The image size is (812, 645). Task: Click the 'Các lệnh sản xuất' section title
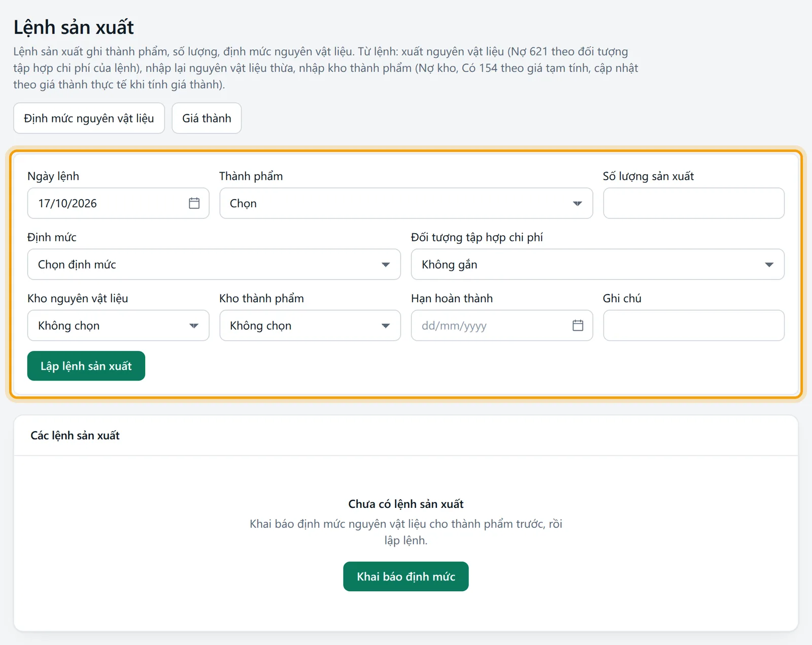coord(75,435)
